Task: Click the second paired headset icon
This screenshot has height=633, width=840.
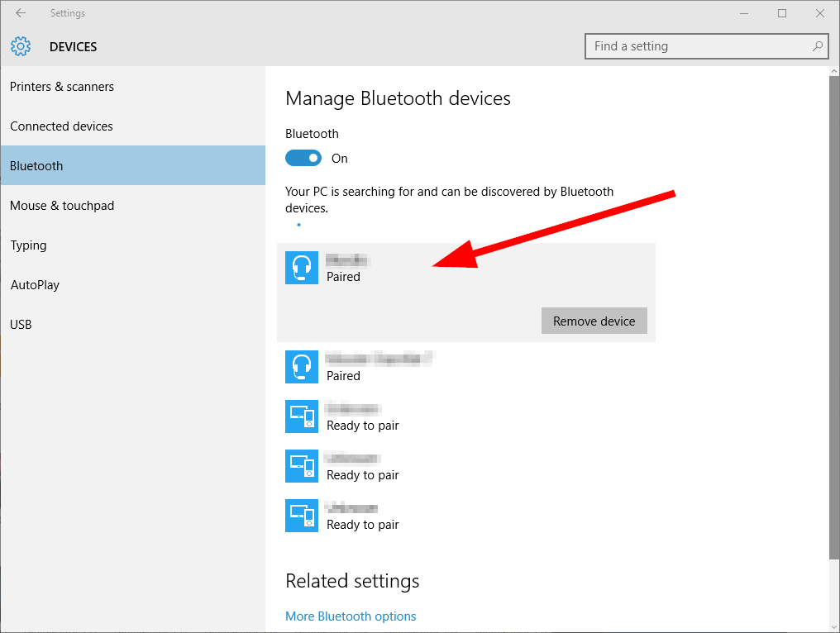Action: pos(302,367)
